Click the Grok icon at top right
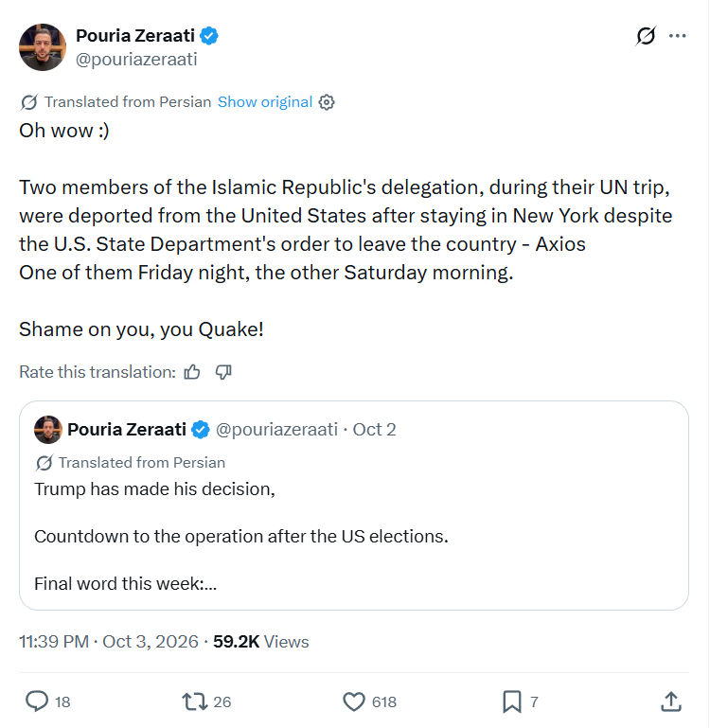 [646, 36]
